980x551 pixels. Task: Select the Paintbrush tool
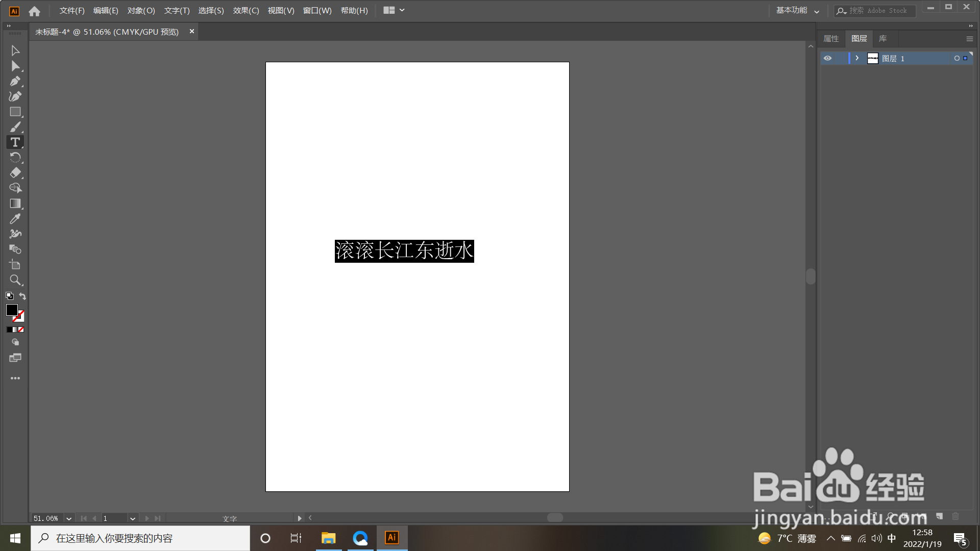[15, 127]
